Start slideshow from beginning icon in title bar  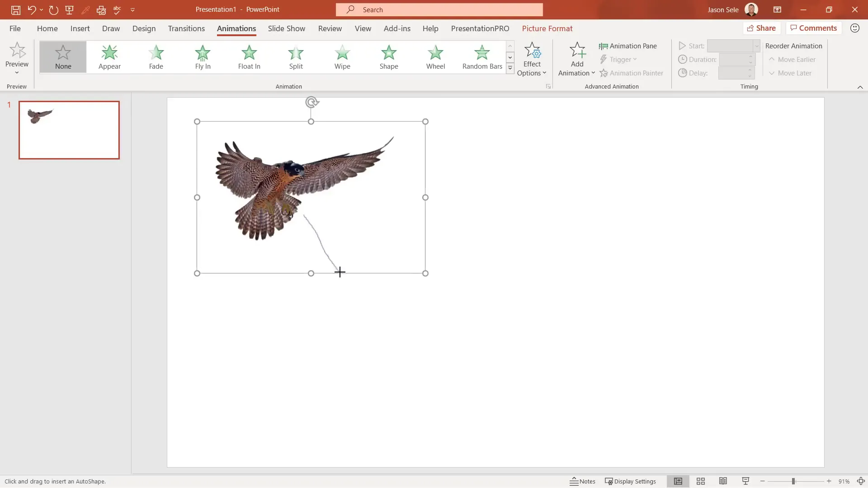(x=70, y=9)
